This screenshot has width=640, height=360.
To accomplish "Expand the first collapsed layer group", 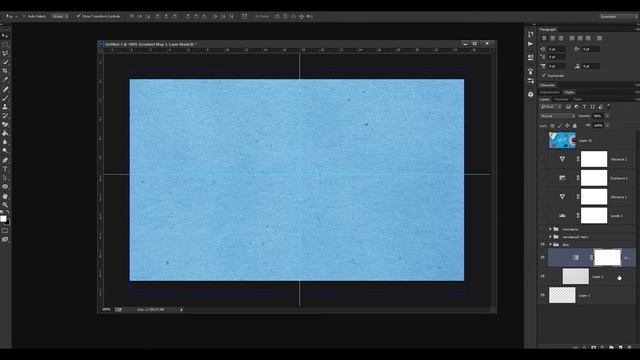I will [550, 229].
